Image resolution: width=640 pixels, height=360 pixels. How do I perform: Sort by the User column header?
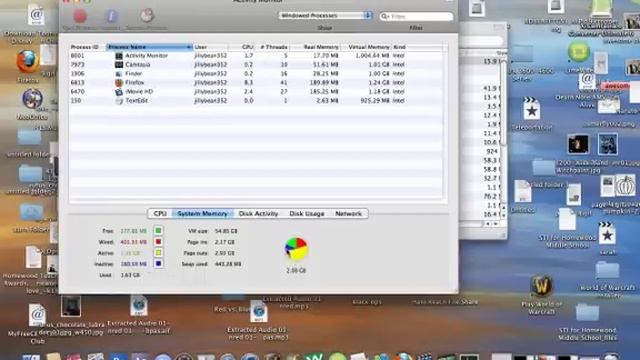click(211, 47)
